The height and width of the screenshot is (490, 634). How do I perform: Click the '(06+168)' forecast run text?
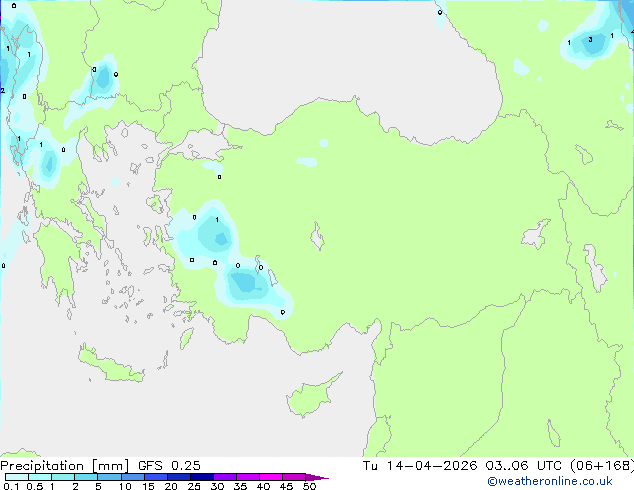(602, 466)
